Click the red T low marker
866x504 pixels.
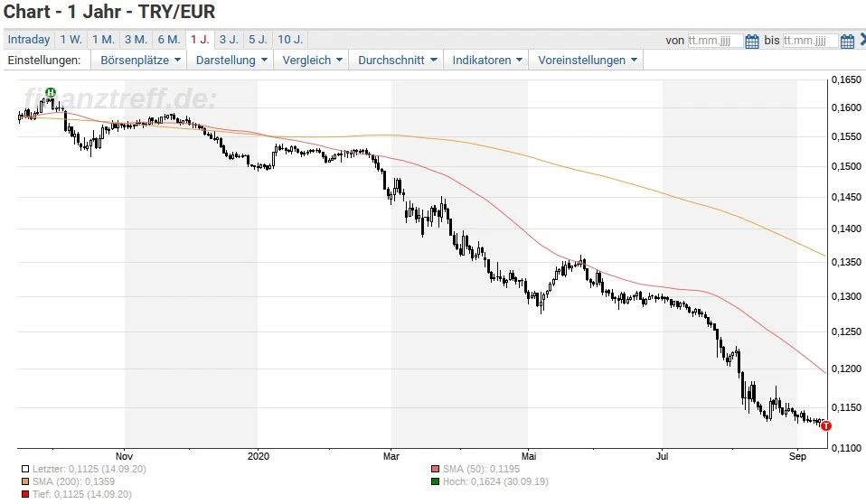[x=825, y=425]
